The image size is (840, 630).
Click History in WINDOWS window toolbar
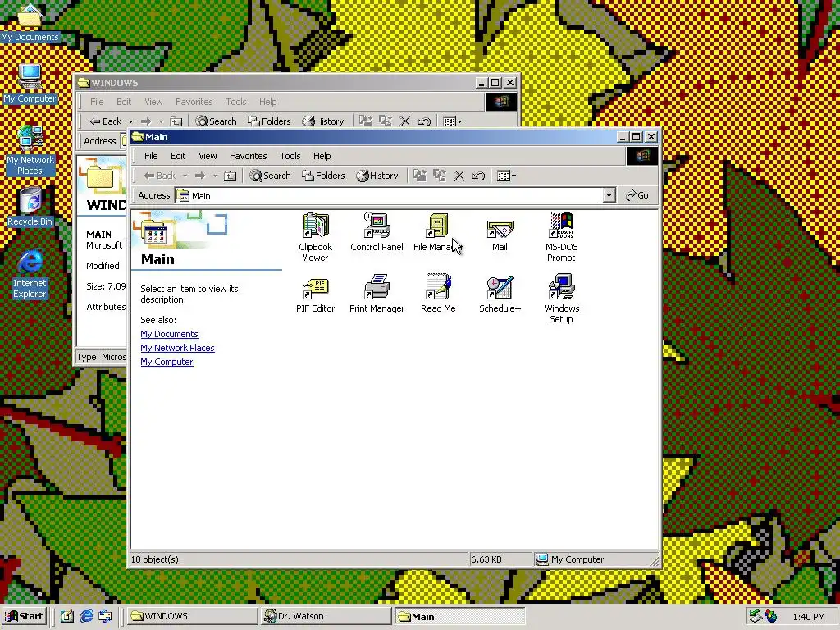[x=323, y=121]
